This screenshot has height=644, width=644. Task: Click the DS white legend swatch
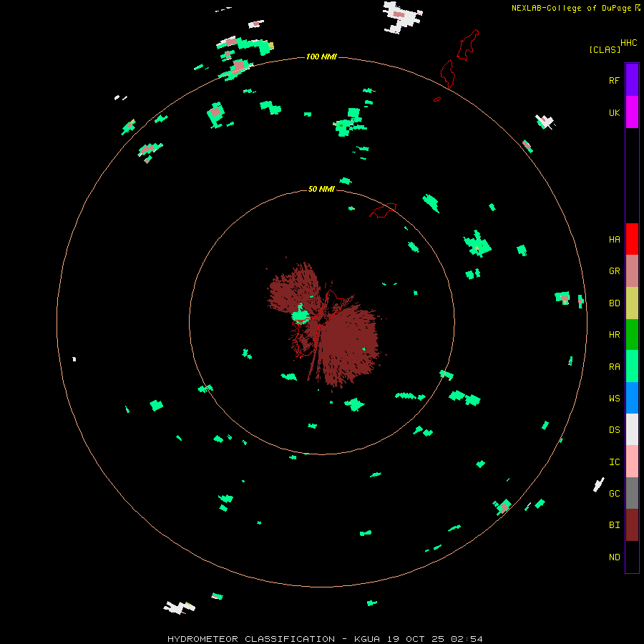click(632, 429)
